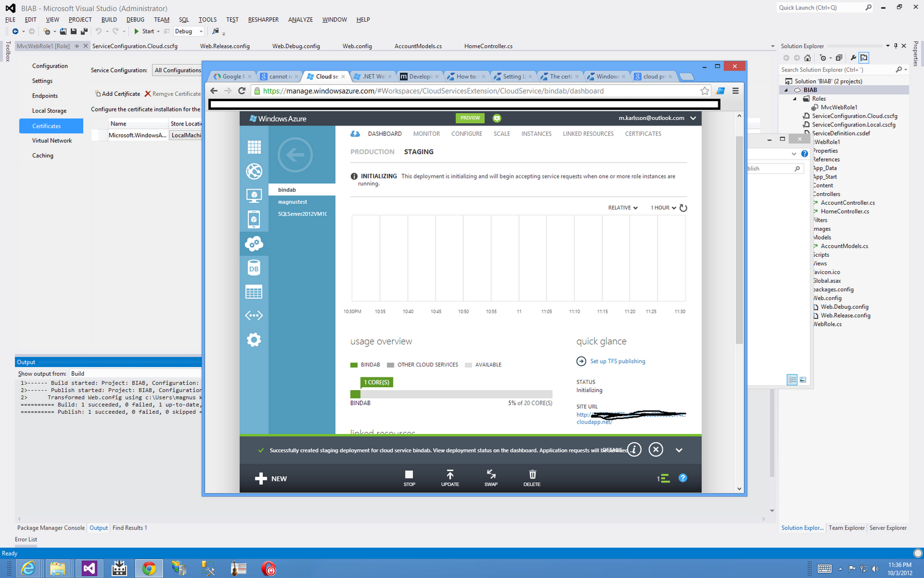Click Add Certificate button

point(118,94)
